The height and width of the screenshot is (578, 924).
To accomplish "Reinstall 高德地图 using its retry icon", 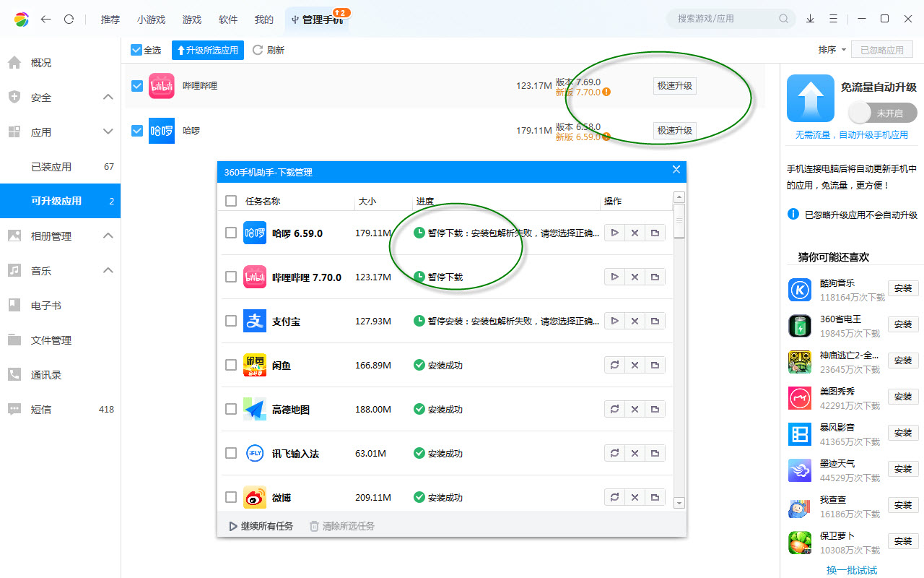I will pyautogui.click(x=614, y=409).
